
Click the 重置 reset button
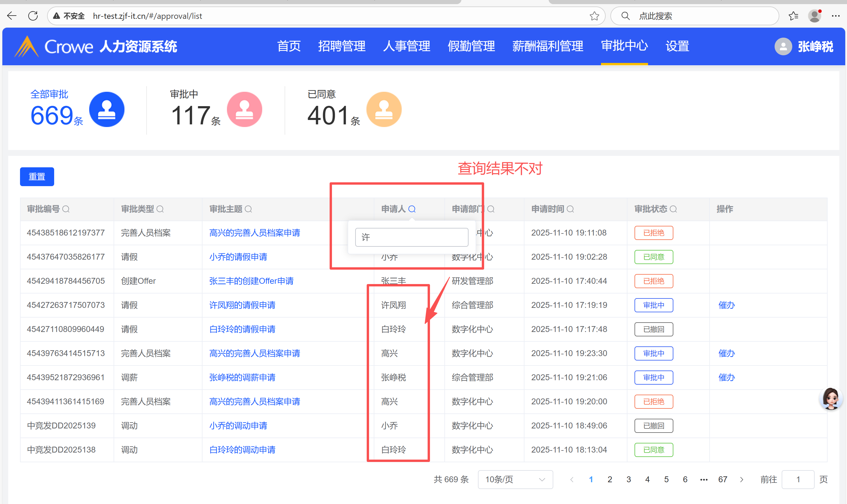37,177
